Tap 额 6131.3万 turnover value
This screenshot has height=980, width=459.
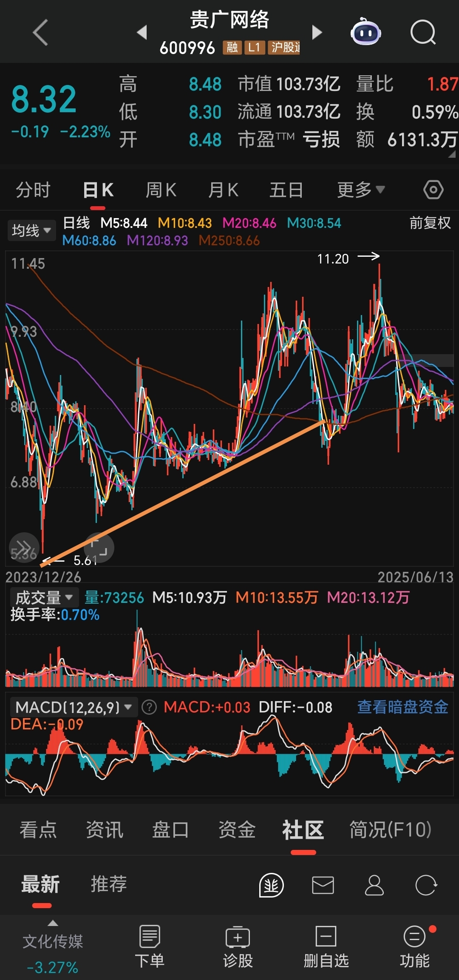click(x=407, y=139)
